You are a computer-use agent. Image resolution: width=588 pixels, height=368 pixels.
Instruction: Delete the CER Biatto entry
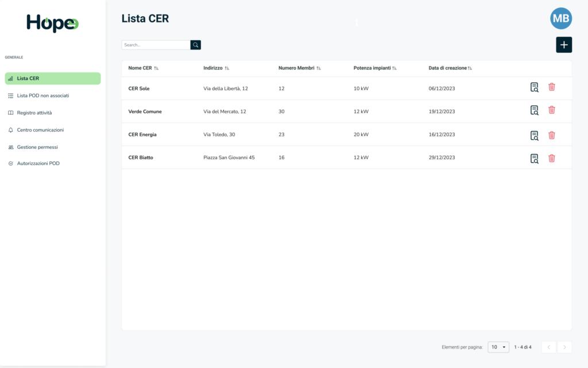pyautogui.click(x=551, y=159)
